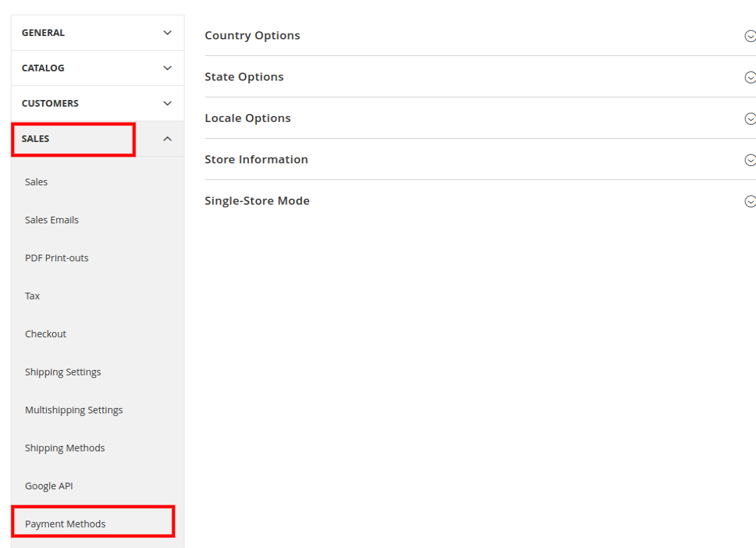
Task: Click the Sales sub-item under Sales section
Action: [37, 182]
